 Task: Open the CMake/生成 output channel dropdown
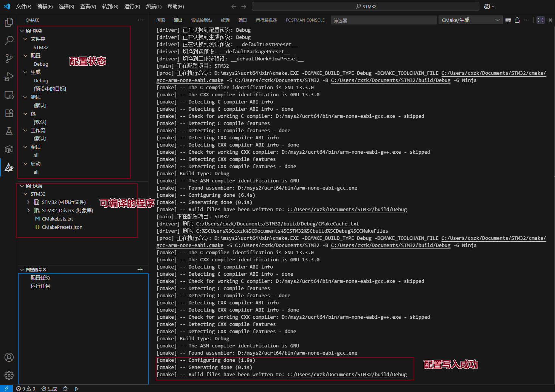470,20
